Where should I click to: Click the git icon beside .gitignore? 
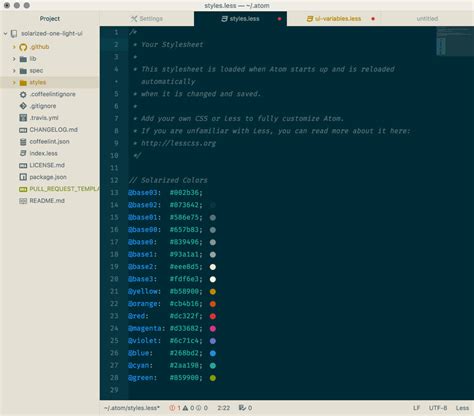coord(23,106)
